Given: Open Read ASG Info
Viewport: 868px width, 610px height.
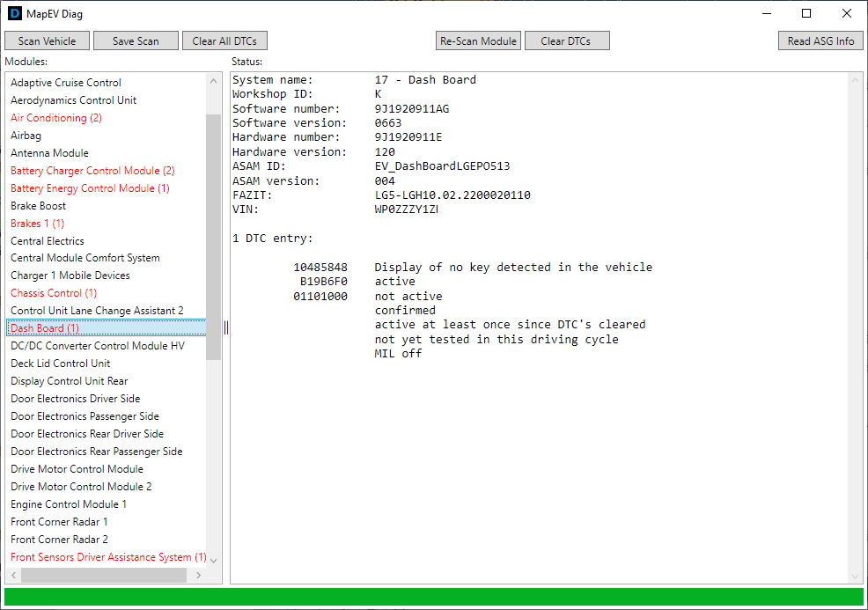Looking at the screenshot, I should (820, 41).
